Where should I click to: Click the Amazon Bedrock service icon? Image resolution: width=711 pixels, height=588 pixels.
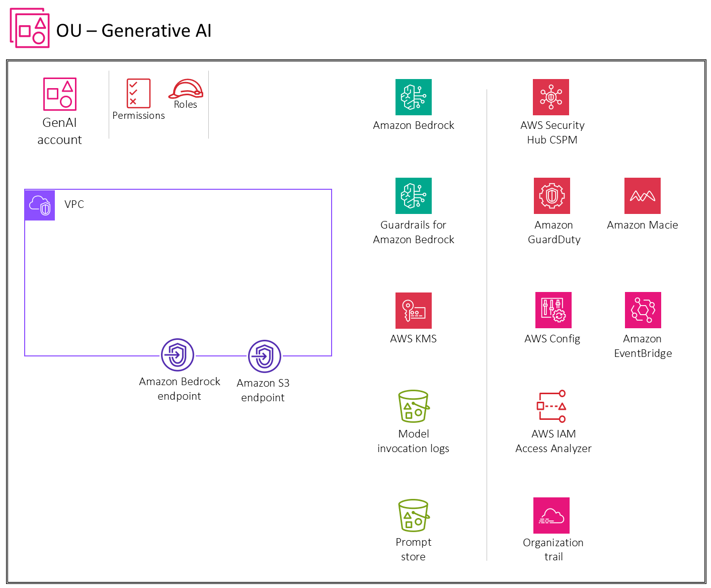click(413, 97)
